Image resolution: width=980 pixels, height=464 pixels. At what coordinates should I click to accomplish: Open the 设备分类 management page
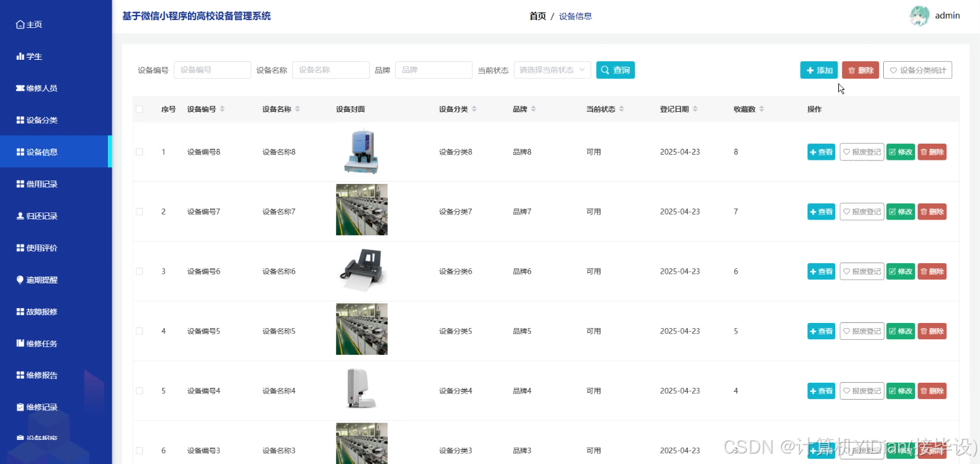tap(38, 120)
